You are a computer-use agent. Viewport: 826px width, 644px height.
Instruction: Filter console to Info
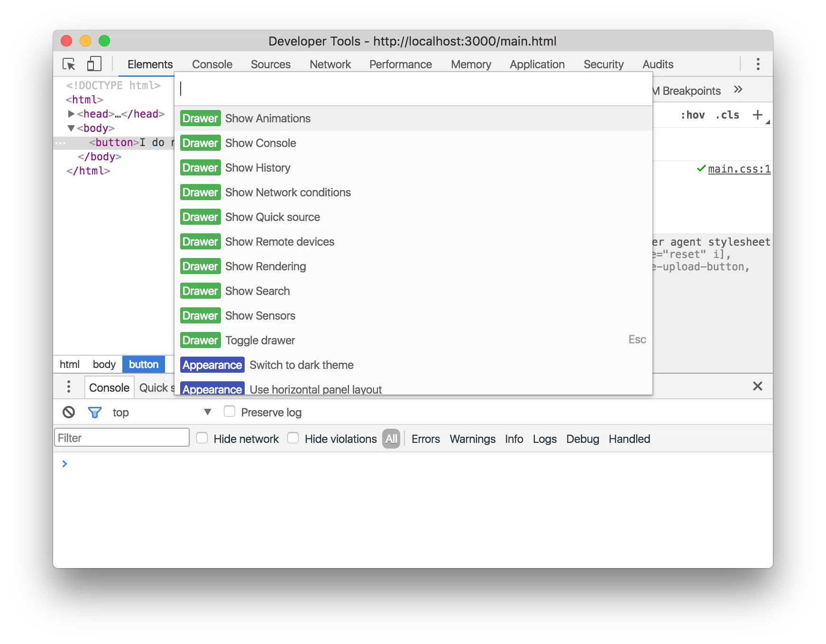(x=514, y=439)
